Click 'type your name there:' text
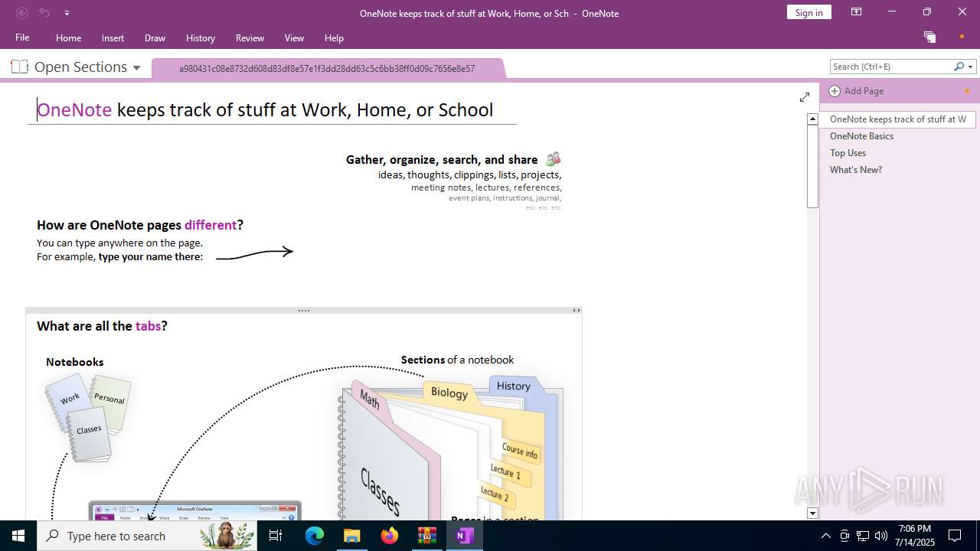The height and width of the screenshot is (551, 980). [x=151, y=257]
